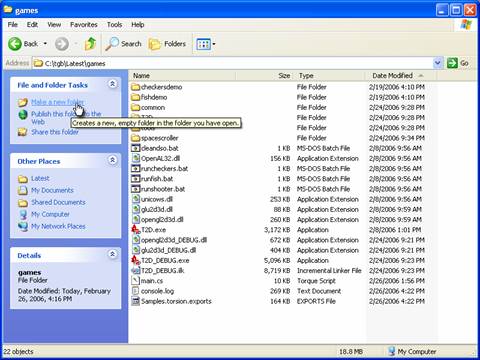
Task: Open My Documents from Other Places
Action: 52,190
